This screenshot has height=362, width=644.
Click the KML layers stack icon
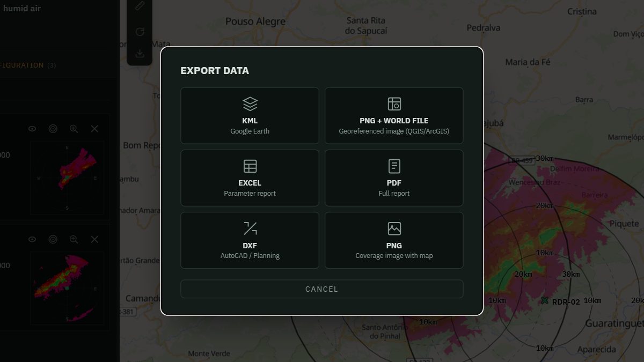(x=250, y=104)
